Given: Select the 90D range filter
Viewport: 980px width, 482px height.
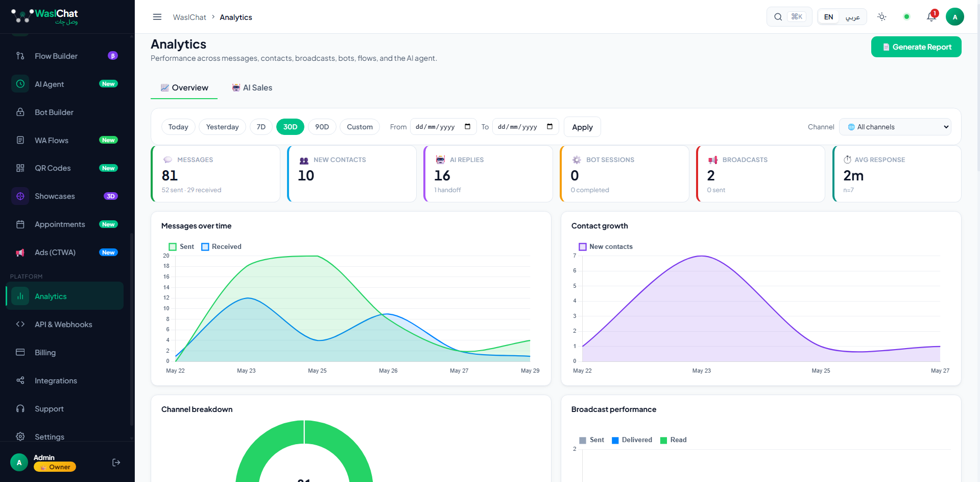Looking at the screenshot, I should coord(322,127).
